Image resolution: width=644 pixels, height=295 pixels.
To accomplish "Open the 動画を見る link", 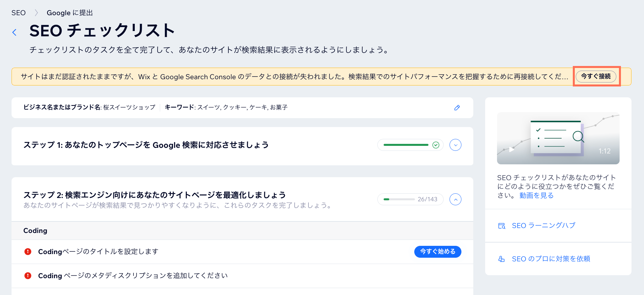I will (x=536, y=196).
